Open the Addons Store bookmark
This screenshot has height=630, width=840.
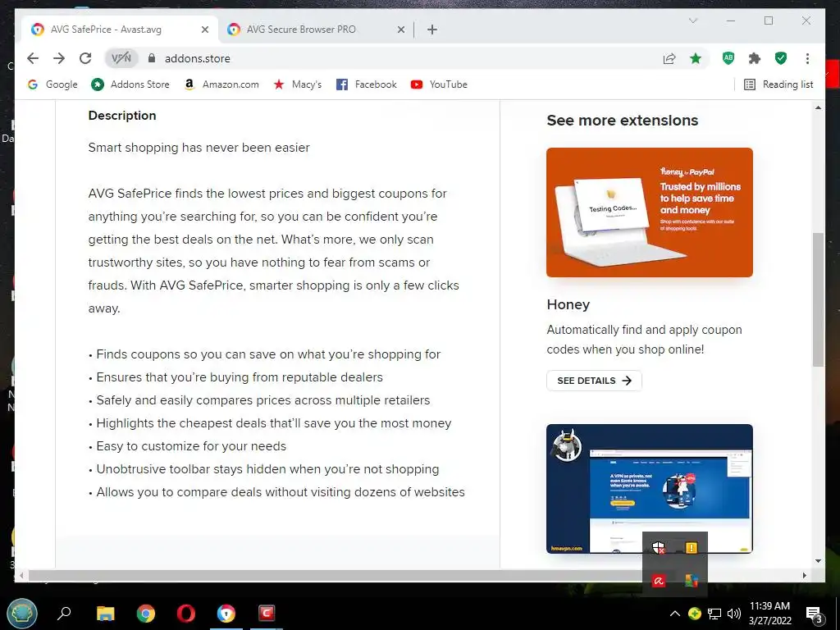point(130,84)
